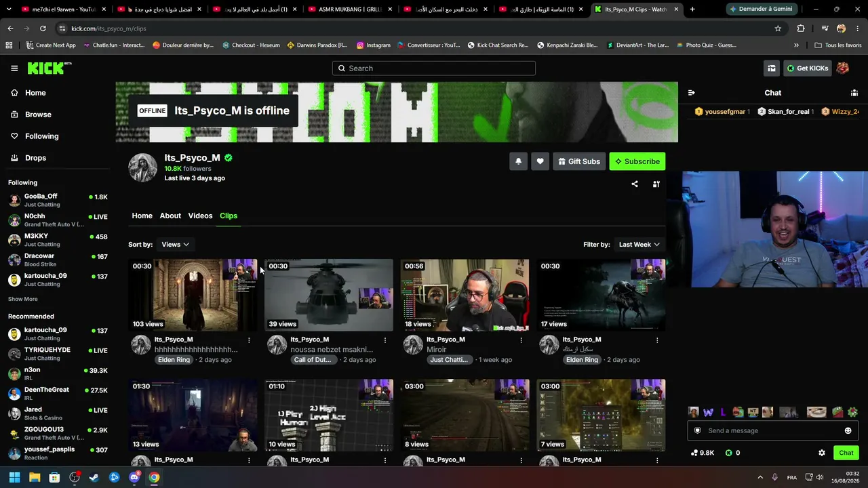Toggle channel notifications bell

(518, 161)
